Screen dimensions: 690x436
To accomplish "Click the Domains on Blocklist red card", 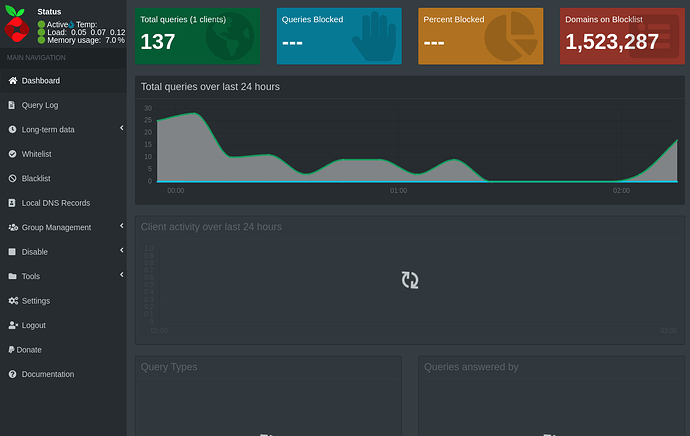I will click(622, 36).
